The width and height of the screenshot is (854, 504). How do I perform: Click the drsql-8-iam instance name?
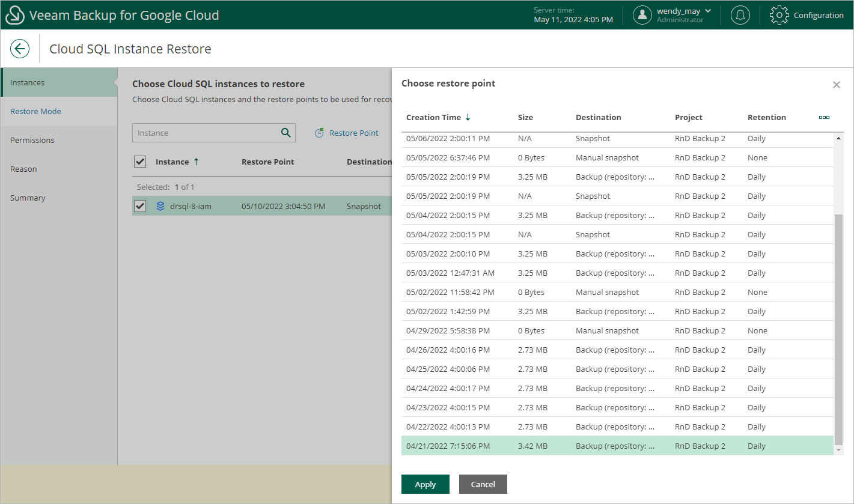191,206
